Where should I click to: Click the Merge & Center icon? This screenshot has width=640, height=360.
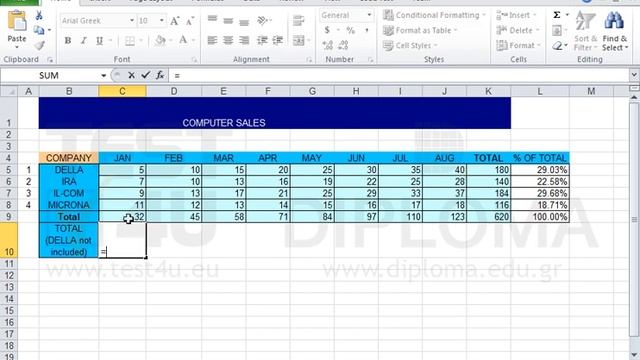click(x=299, y=40)
